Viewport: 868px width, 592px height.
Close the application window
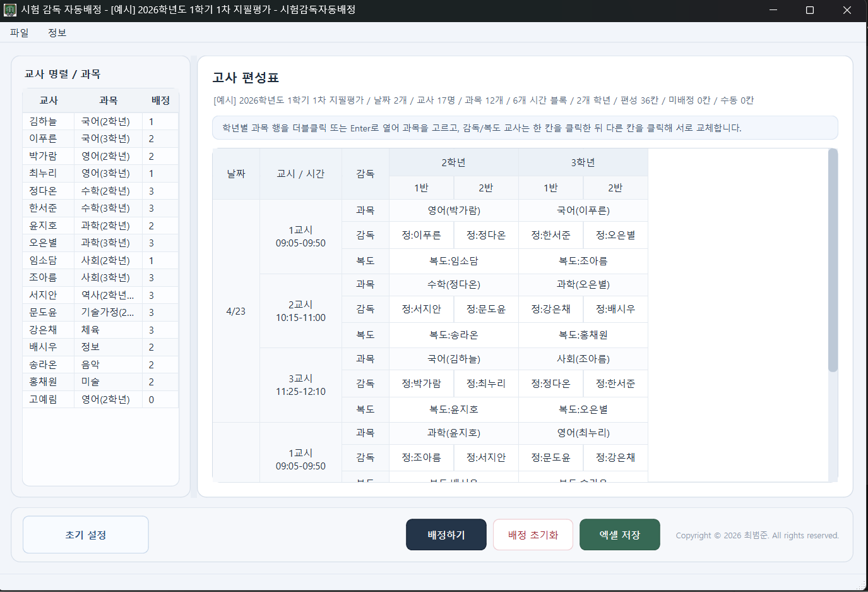847,10
